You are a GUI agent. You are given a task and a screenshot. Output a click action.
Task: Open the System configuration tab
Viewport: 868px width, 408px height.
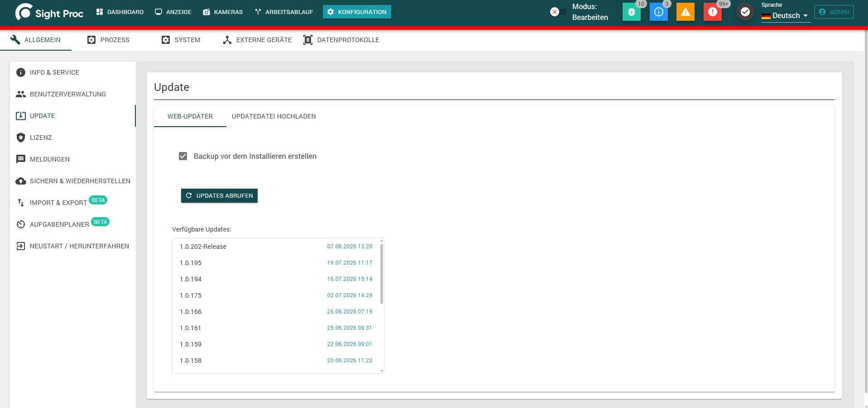tap(181, 40)
